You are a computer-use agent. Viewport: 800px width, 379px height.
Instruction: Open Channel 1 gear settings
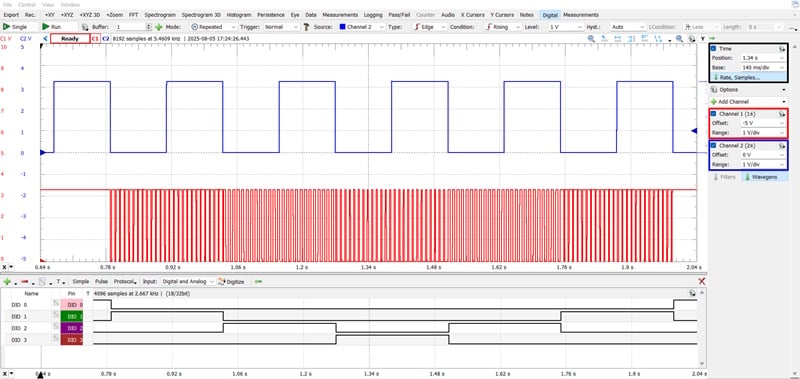781,114
